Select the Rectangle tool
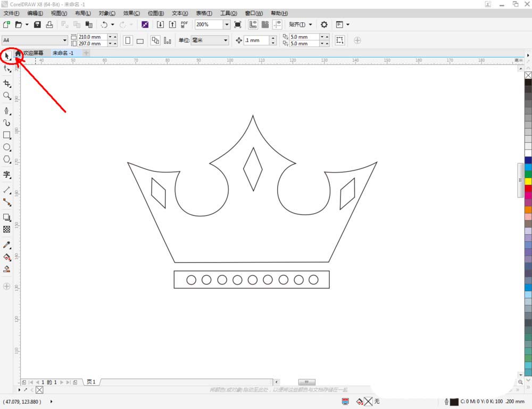The width and height of the screenshot is (532, 409). (7, 135)
